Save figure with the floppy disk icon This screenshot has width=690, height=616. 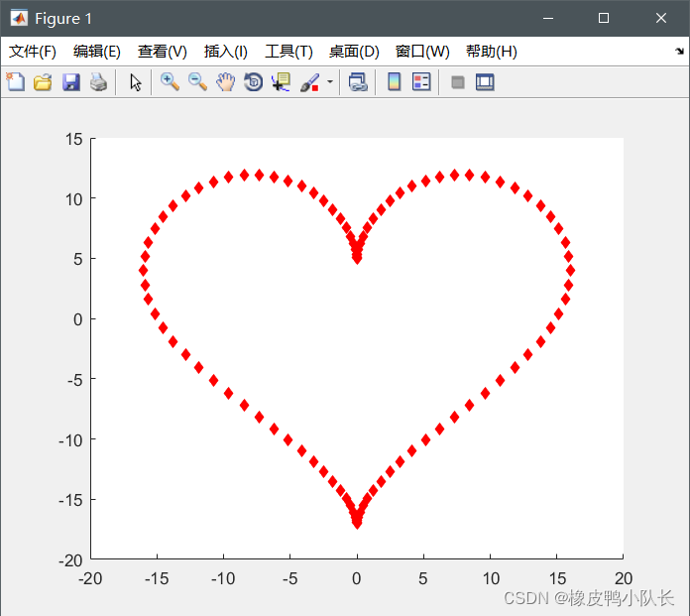70,82
